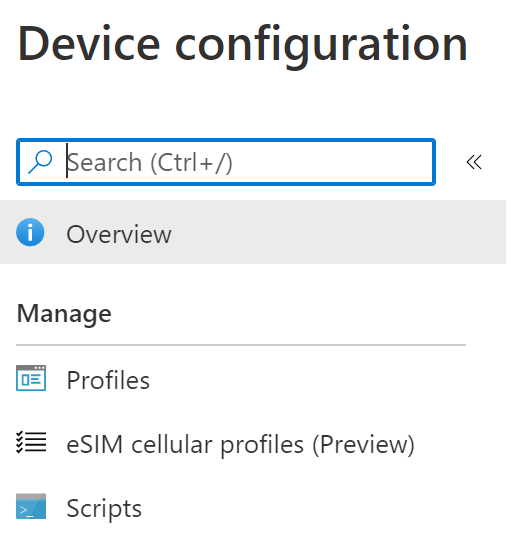The height and width of the screenshot is (556, 524).
Task: Click the checklist icon for eSIM cellular profiles
Action: click(31, 442)
